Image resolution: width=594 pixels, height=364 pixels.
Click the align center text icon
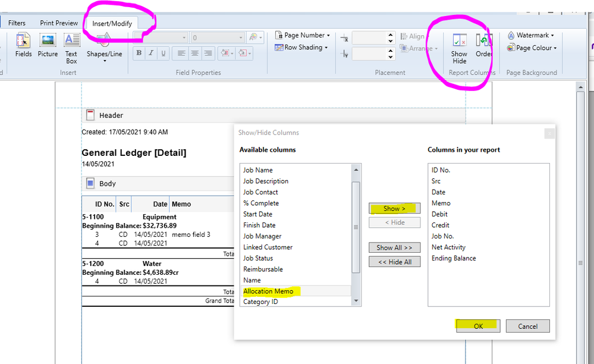tap(194, 53)
